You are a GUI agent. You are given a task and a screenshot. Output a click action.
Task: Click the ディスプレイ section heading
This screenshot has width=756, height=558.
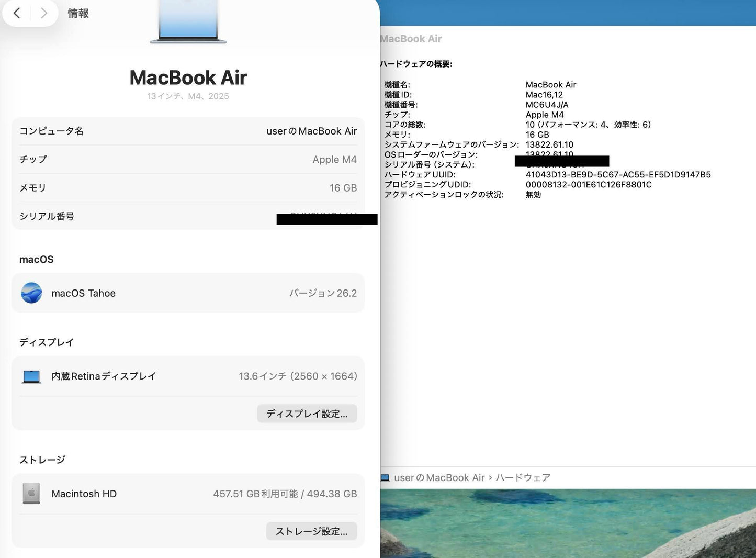[47, 342]
